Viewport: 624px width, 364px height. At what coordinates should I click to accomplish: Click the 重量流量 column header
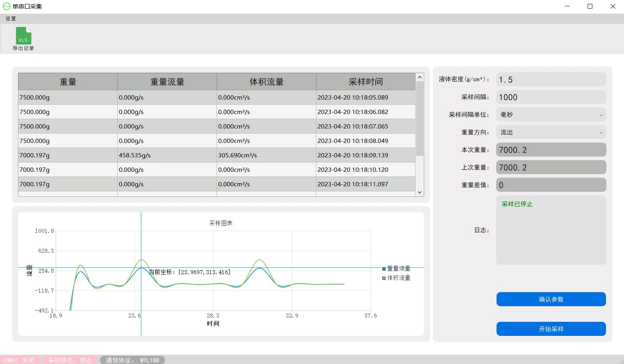coord(167,82)
